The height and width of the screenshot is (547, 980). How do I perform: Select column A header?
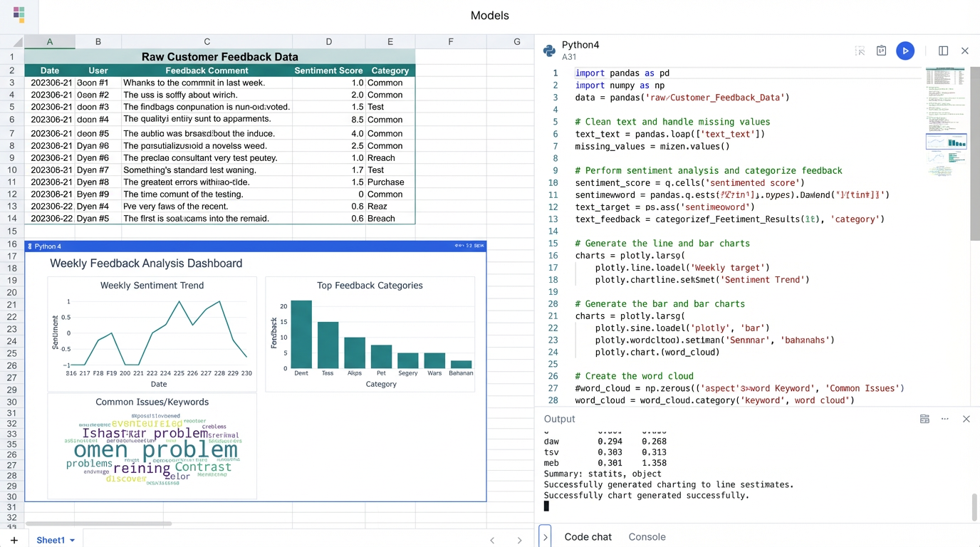click(x=50, y=42)
